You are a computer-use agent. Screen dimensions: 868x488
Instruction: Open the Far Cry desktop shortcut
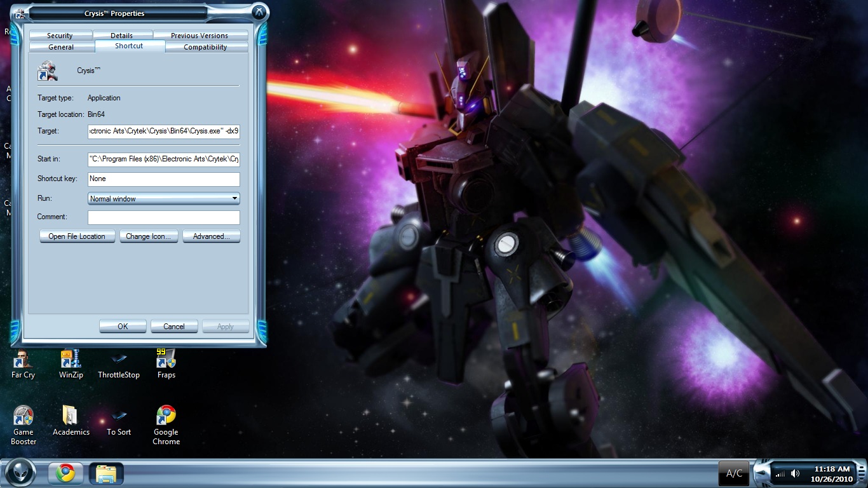(x=23, y=364)
